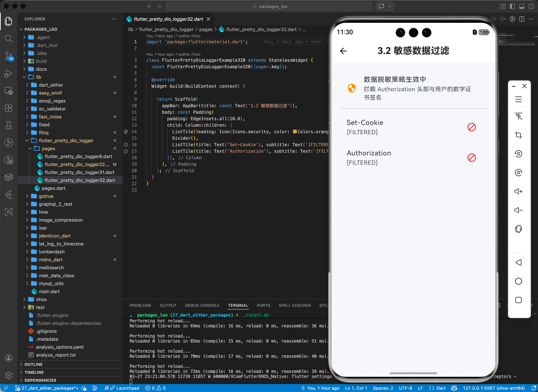This screenshot has width=538, height=392.
Task: Click emulator volume up button
Action: click(518, 191)
